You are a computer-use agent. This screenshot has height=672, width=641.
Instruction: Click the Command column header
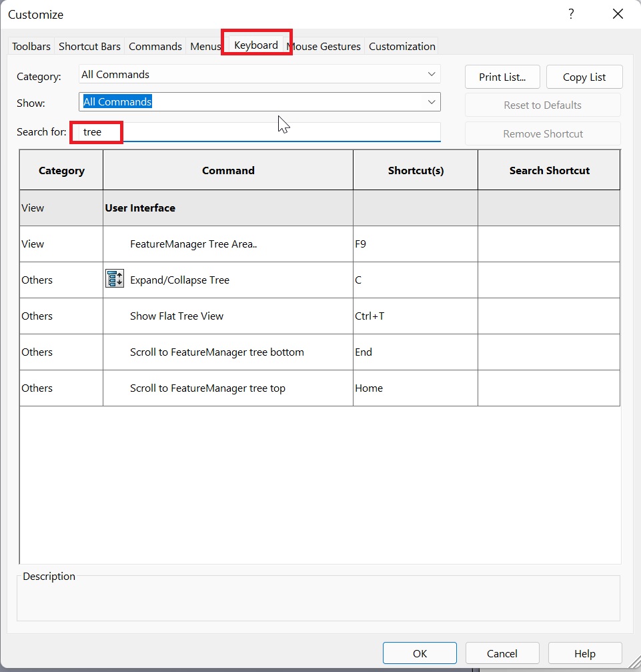[228, 170]
